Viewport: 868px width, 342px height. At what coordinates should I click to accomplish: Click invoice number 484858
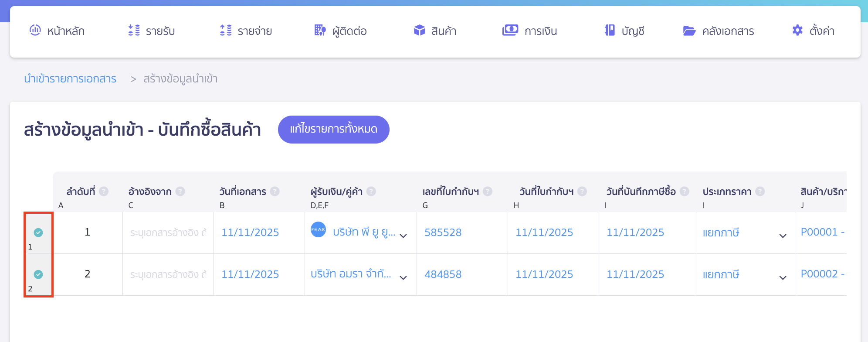point(443,274)
